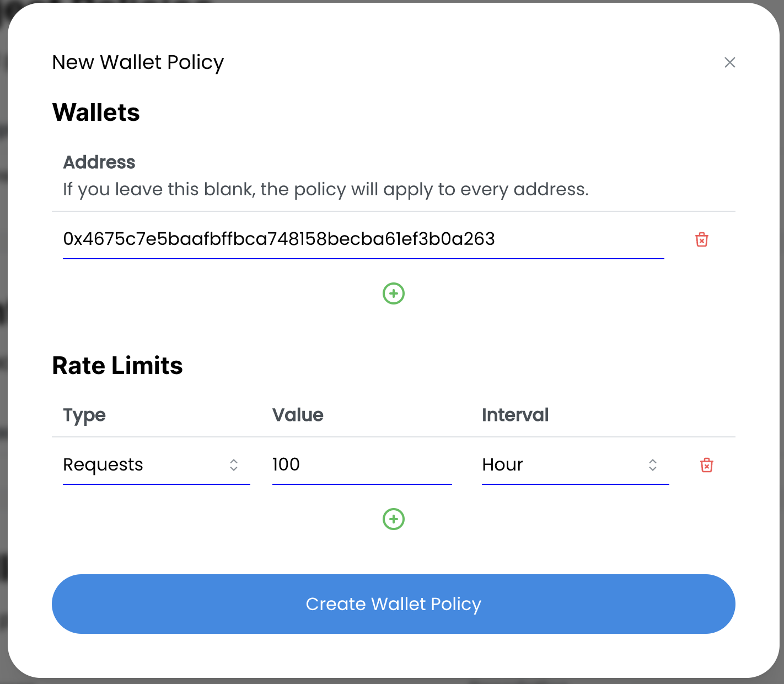Remove the Requests rate limit row
The height and width of the screenshot is (684, 784).
[706, 465]
